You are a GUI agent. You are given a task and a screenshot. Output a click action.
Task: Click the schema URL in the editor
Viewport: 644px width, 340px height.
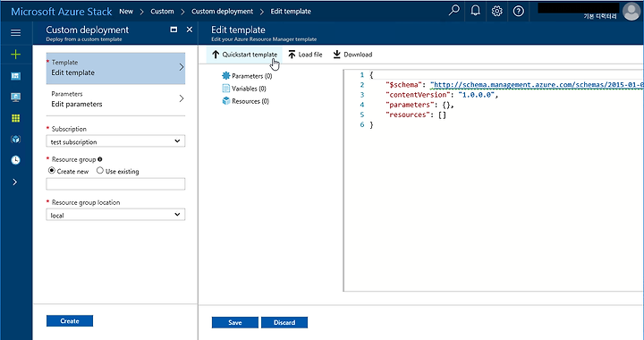click(537, 85)
